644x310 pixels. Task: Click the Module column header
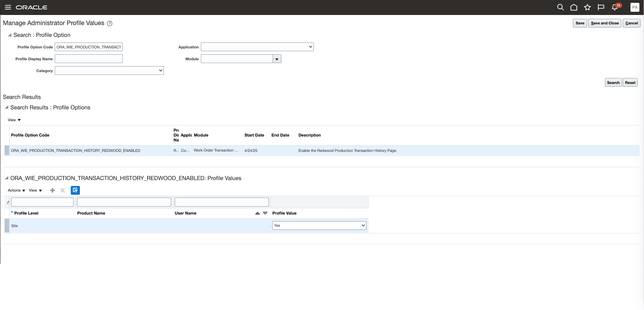[201, 135]
